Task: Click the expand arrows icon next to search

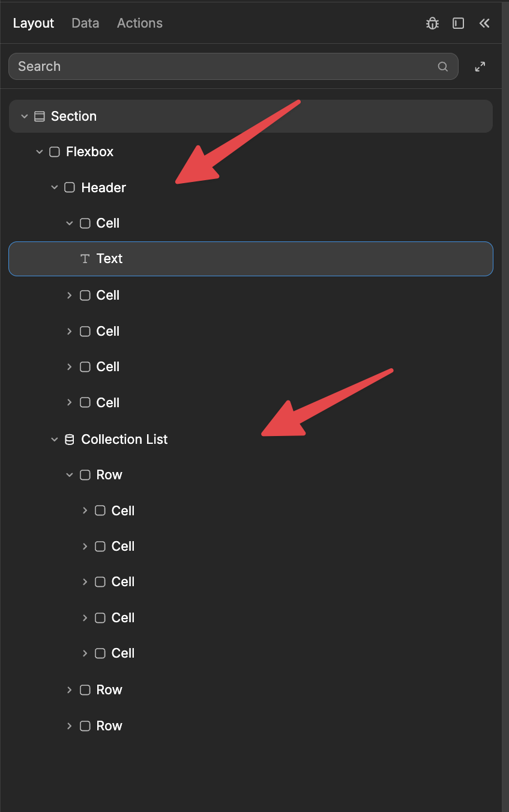Action: [x=480, y=66]
